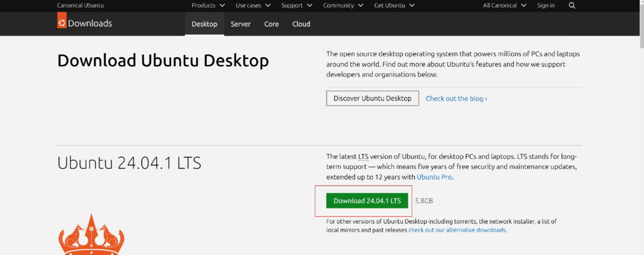Click the Sign in link
Screen dimensions: 644x255
pyautogui.click(x=546, y=5)
